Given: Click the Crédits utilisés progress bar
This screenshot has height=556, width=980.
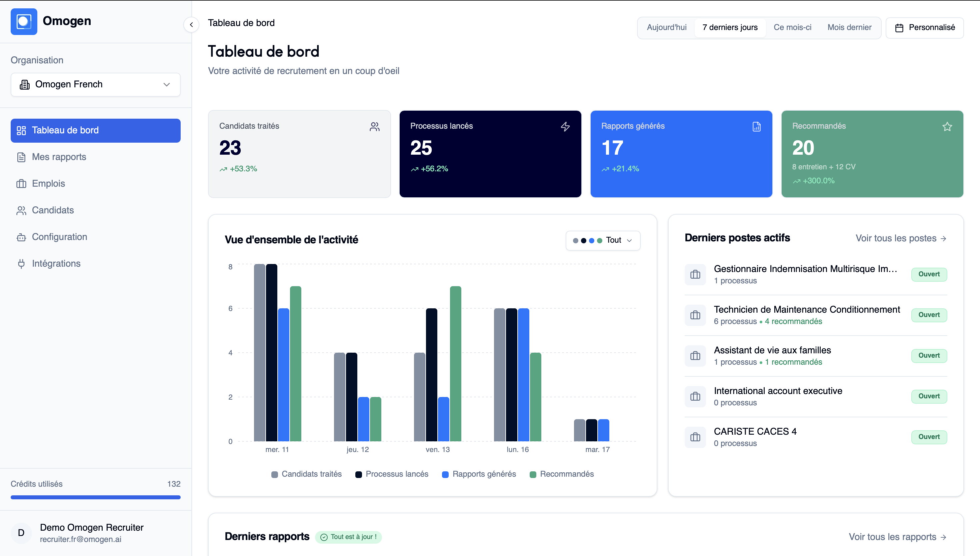Looking at the screenshot, I should 95,497.
